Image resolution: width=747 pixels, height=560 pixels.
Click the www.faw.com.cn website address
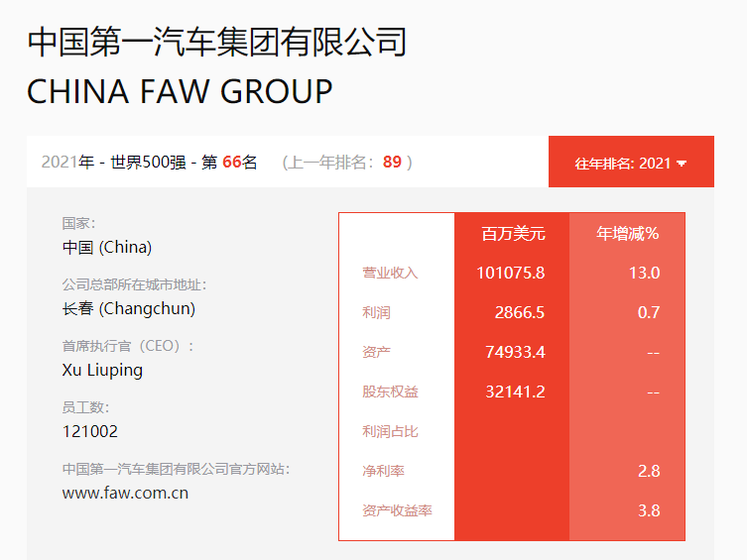[x=125, y=493]
